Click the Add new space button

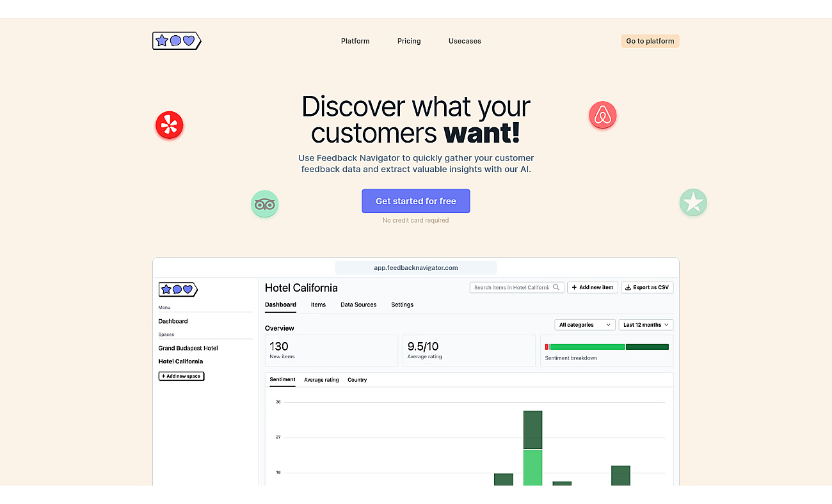[181, 376]
